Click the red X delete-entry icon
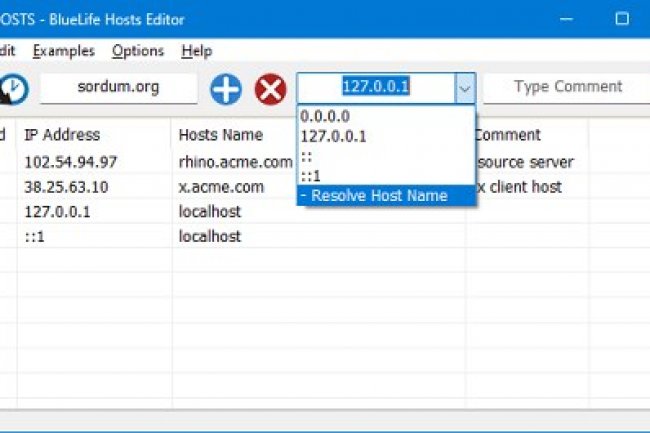 pyautogui.click(x=270, y=89)
